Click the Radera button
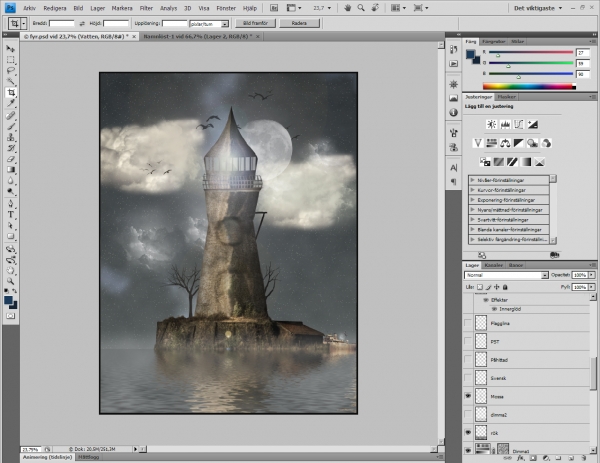 (x=299, y=23)
